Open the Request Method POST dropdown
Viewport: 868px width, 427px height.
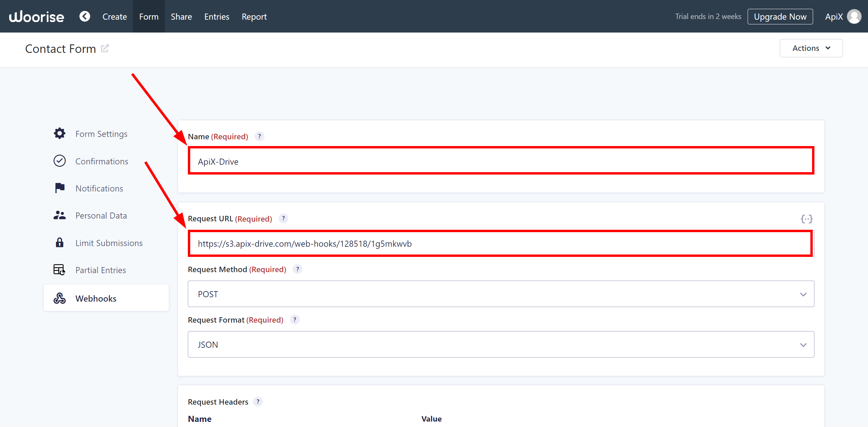click(x=501, y=294)
